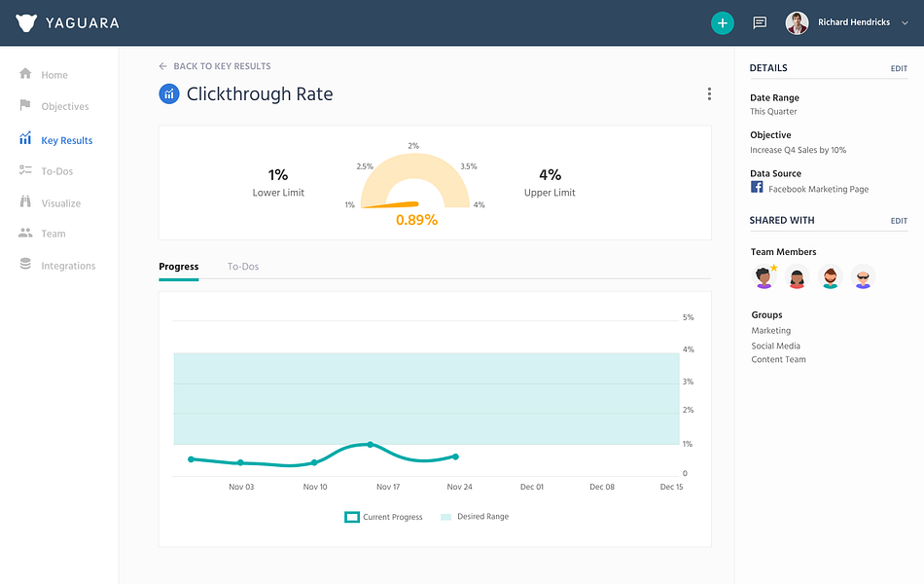Screen dimensions: 924x584
Task: Click Edit next to Details
Action: 899,68
